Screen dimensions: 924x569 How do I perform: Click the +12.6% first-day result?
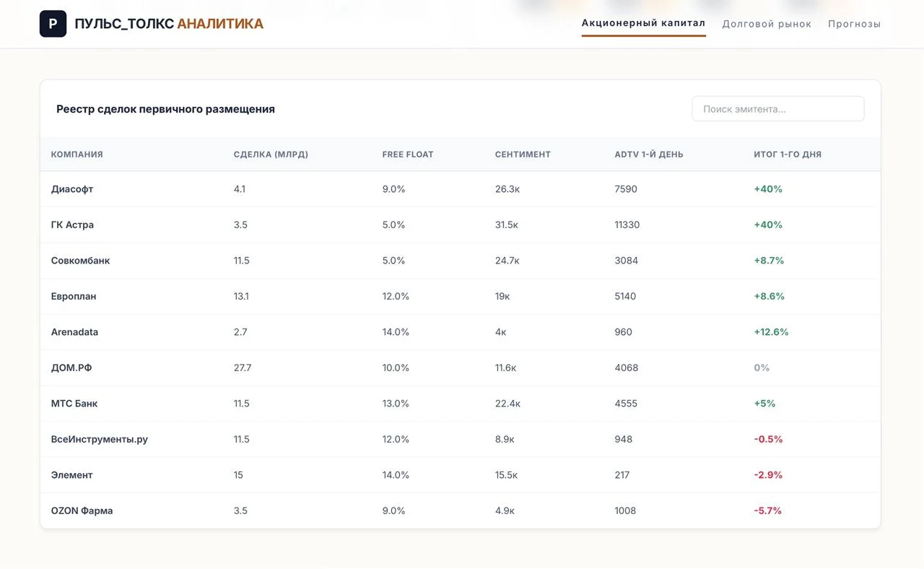pyautogui.click(x=771, y=332)
